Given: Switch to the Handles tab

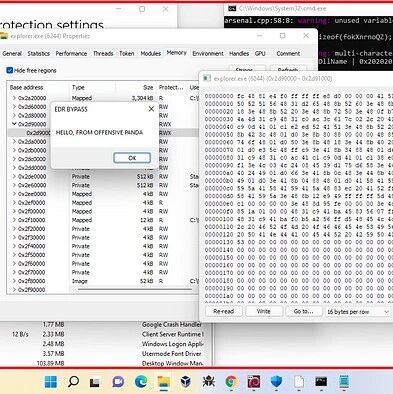Looking at the screenshot, I should (239, 53).
